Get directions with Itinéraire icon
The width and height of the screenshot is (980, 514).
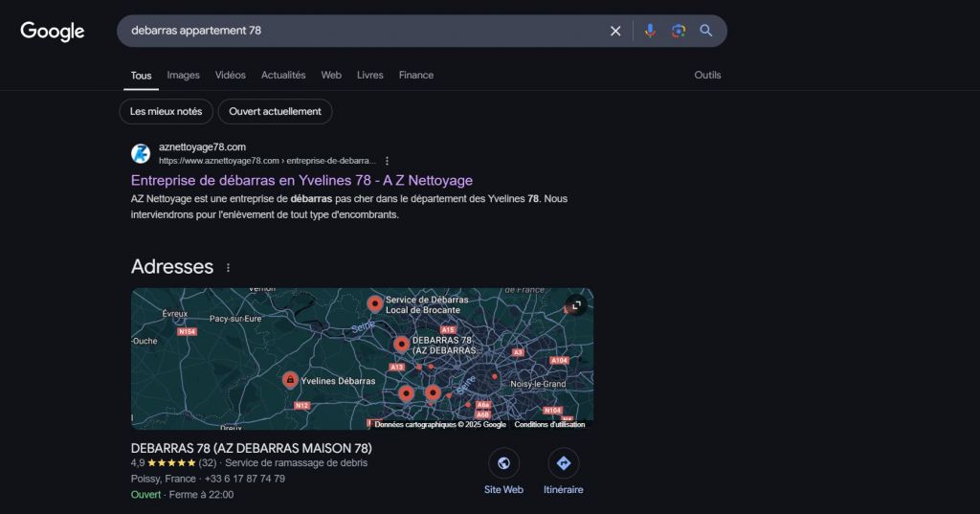563,463
